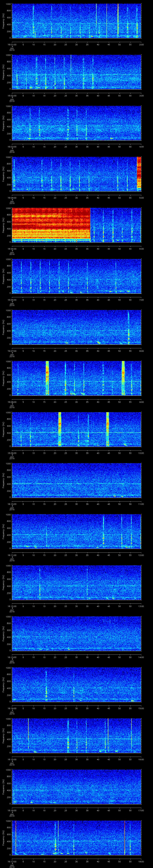Click the red broadband noise block in the 16:05:00 spectrogram

[x=51, y=225]
